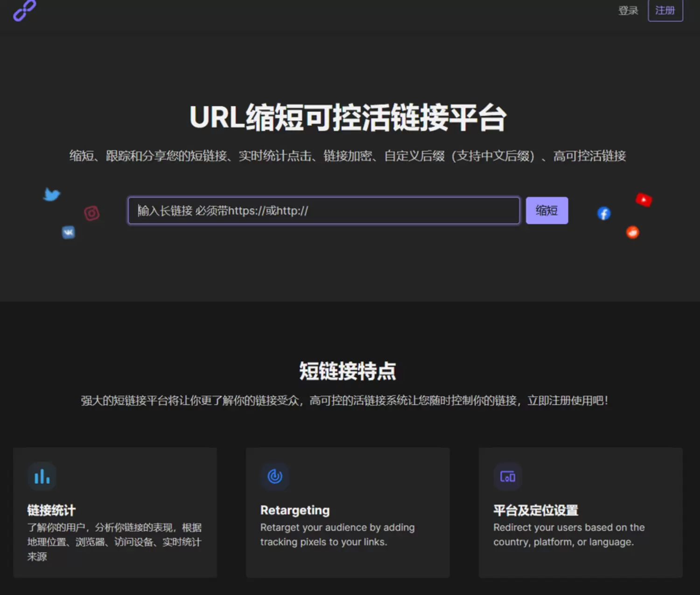Click the URL缩短可控活链接平台 headline
The image size is (700, 595).
pyautogui.click(x=348, y=117)
